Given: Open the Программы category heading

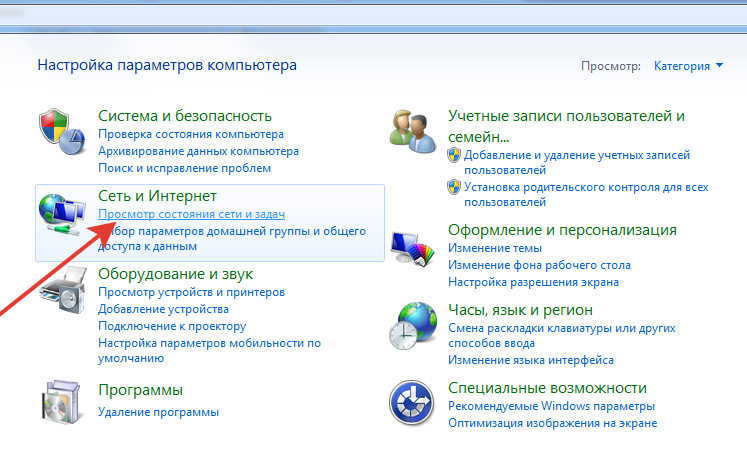Looking at the screenshot, I should click(x=141, y=390).
